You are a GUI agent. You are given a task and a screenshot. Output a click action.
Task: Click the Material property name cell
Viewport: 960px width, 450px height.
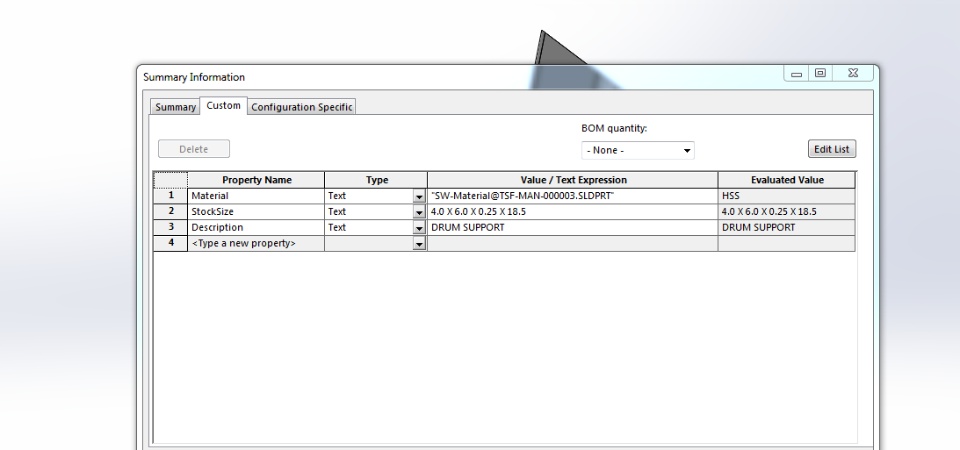click(256, 196)
